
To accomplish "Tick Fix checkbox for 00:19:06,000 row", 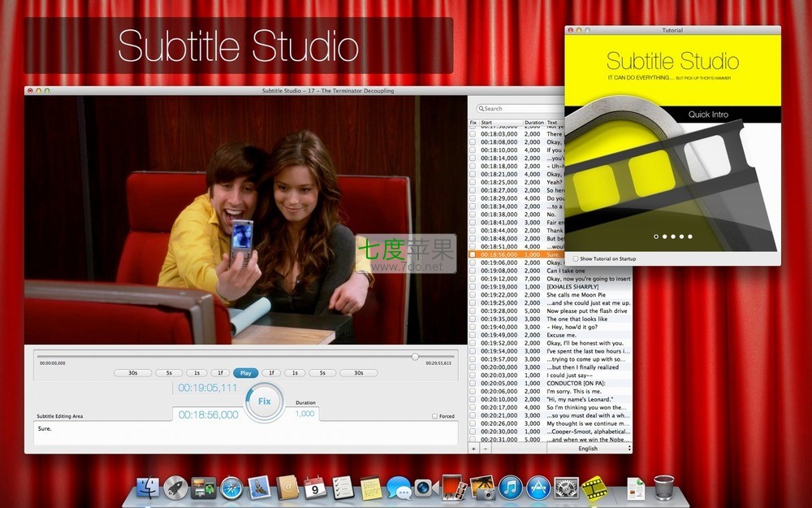I will click(x=473, y=263).
